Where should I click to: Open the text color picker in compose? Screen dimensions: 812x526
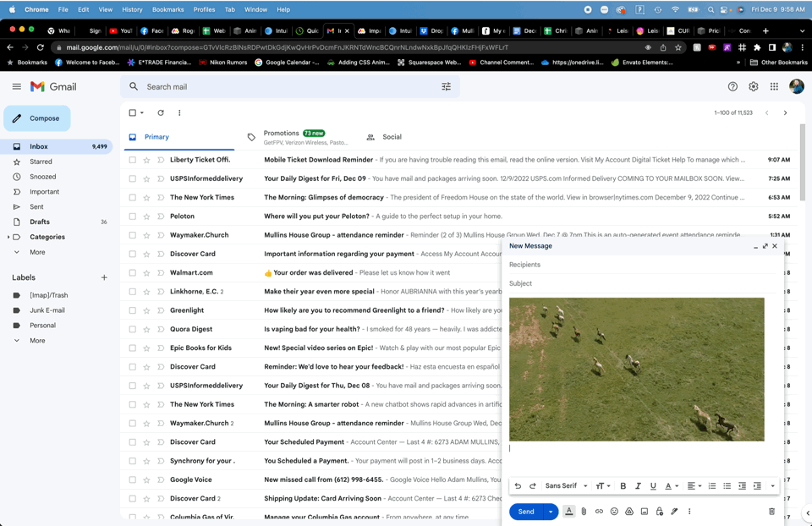(668, 486)
